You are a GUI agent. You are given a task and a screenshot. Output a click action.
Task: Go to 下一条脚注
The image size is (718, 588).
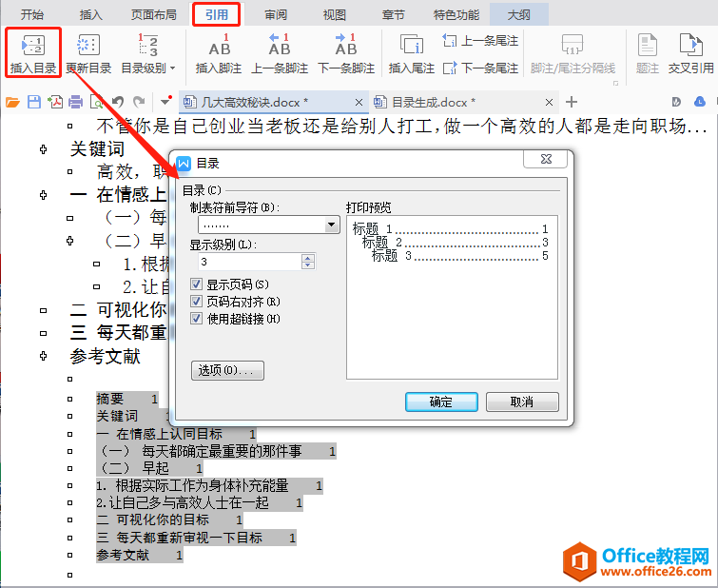[346, 53]
